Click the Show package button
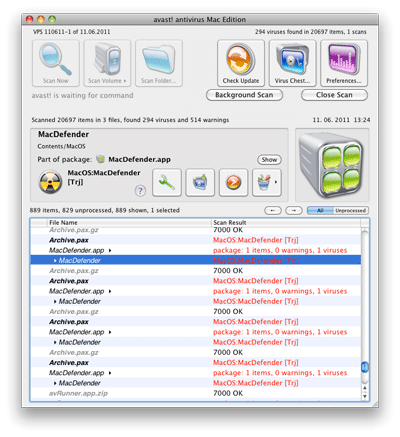 point(269,160)
